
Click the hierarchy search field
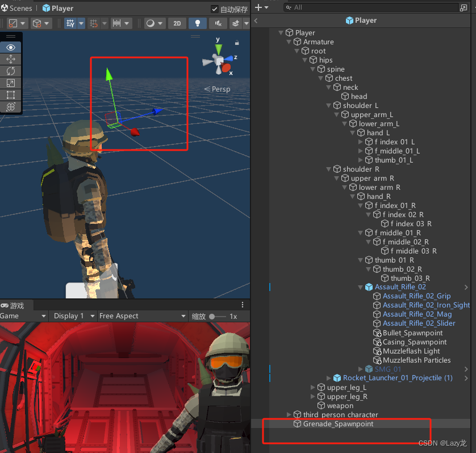(372, 7)
